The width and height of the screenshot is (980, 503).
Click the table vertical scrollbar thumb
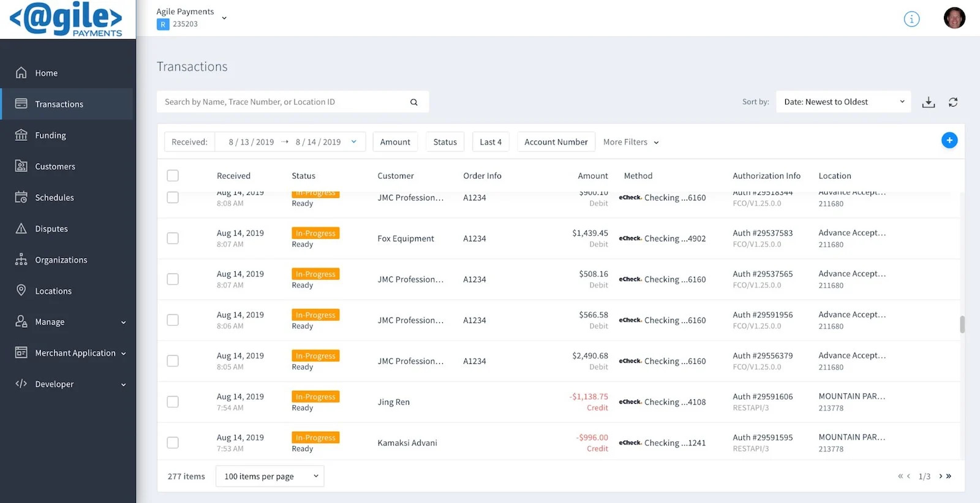pyautogui.click(x=962, y=324)
